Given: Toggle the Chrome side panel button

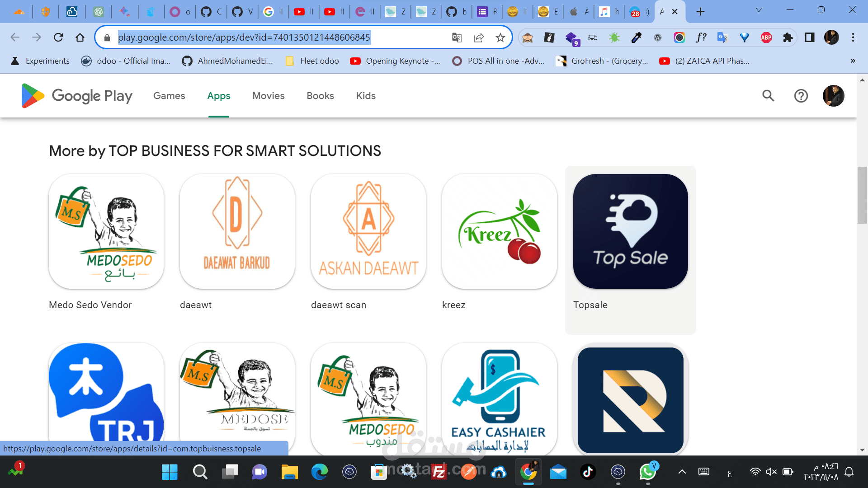Looking at the screenshot, I should [x=809, y=38].
